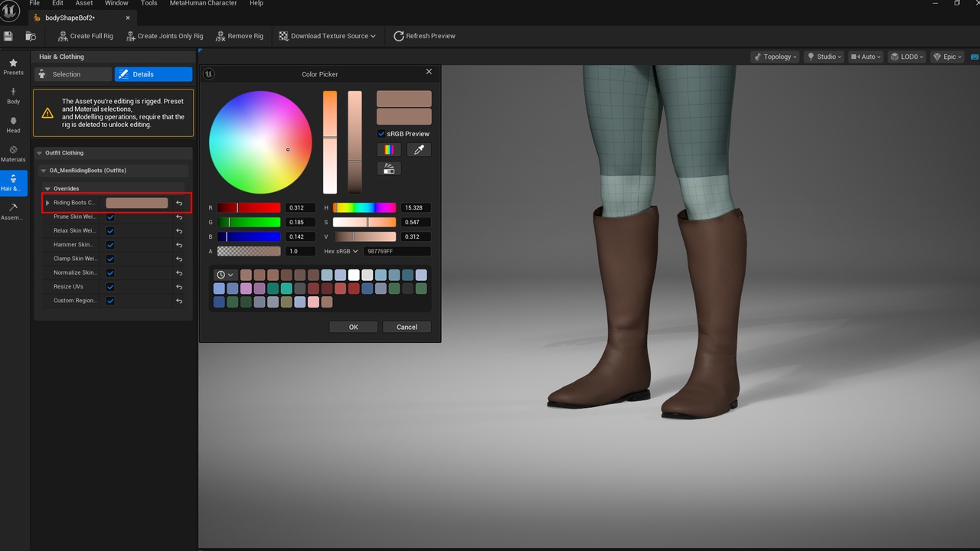Open the Body sidebar panel

tap(13, 96)
